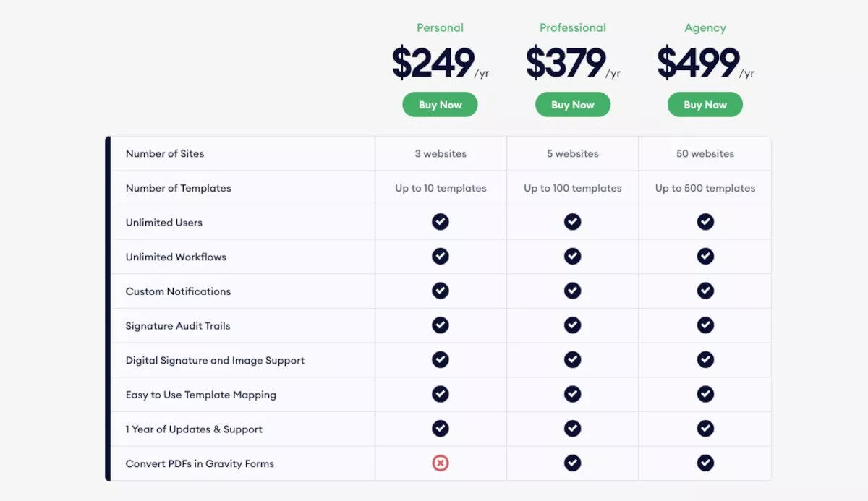Click Agency checkmark for Easy to Use Template Mapping

pyautogui.click(x=705, y=394)
